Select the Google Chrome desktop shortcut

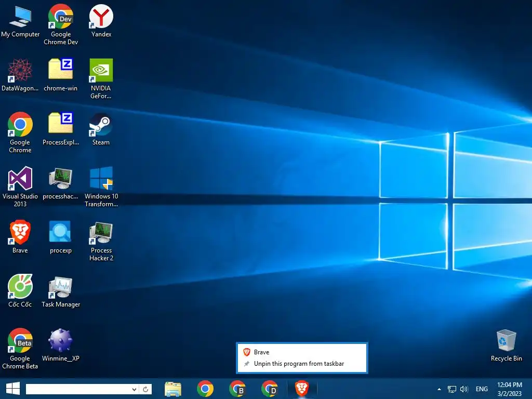point(20,132)
